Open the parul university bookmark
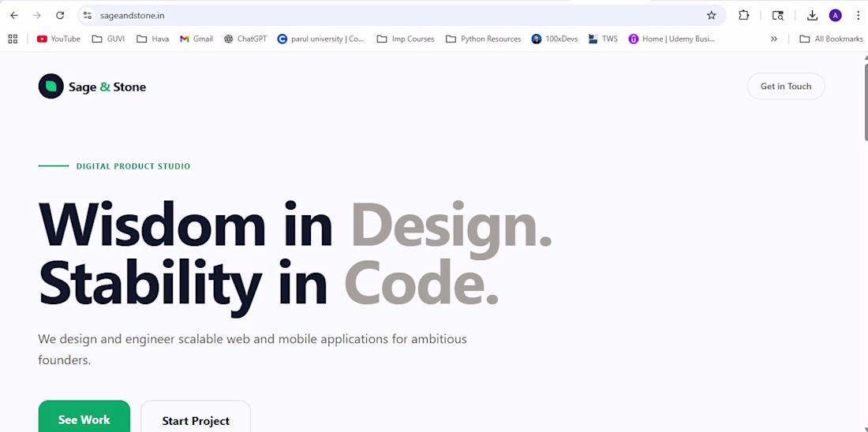 [321, 39]
